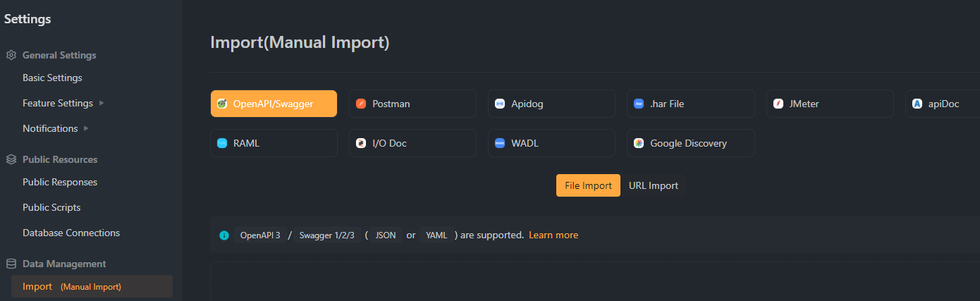Select the WADL format option
980x301 pixels.
[x=551, y=143]
